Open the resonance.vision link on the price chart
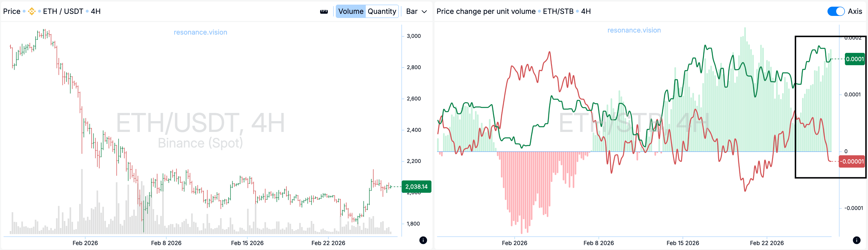This screenshot has width=868, height=250. [x=201, y=32]
